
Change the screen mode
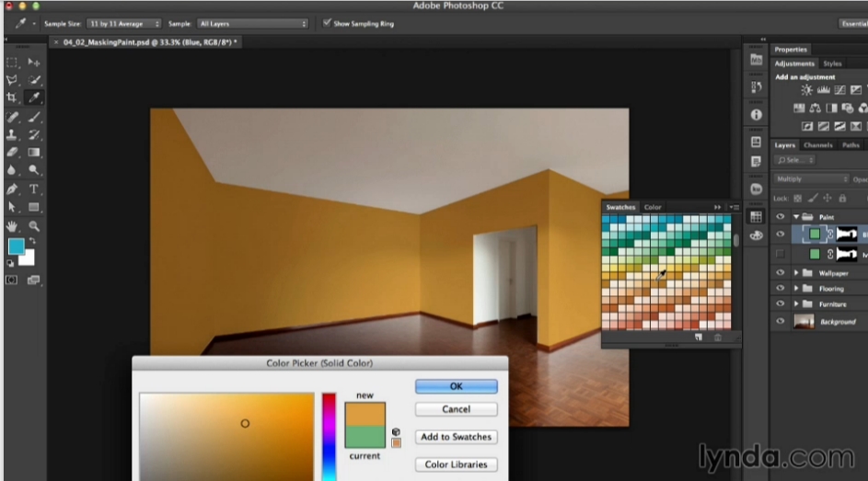coord(34,281)
